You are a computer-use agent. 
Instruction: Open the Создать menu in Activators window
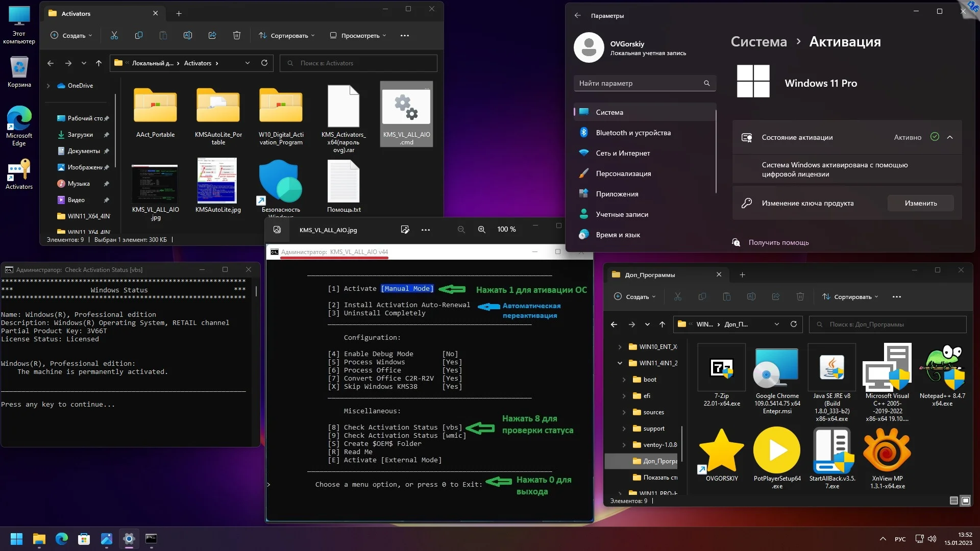point(71,35)
